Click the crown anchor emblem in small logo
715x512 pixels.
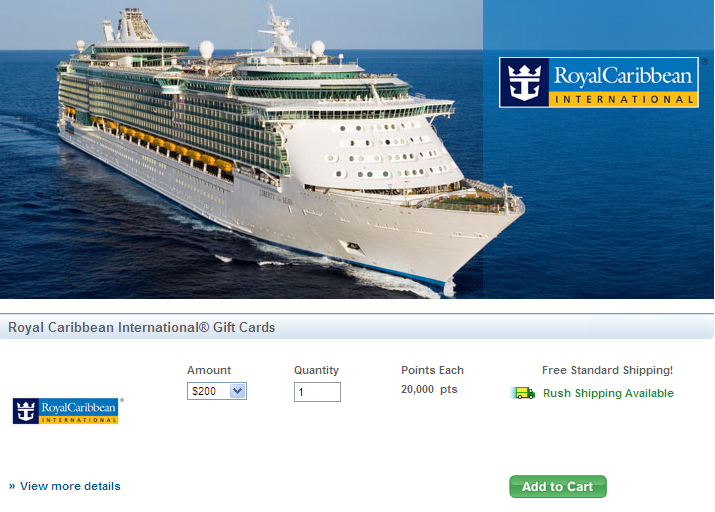pos(26,411)
